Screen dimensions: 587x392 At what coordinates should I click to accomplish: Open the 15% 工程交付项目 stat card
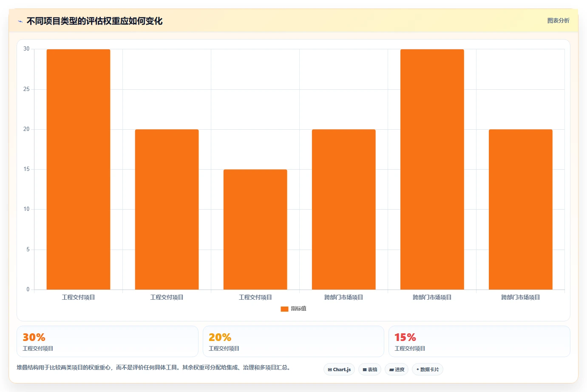[479, 341]
